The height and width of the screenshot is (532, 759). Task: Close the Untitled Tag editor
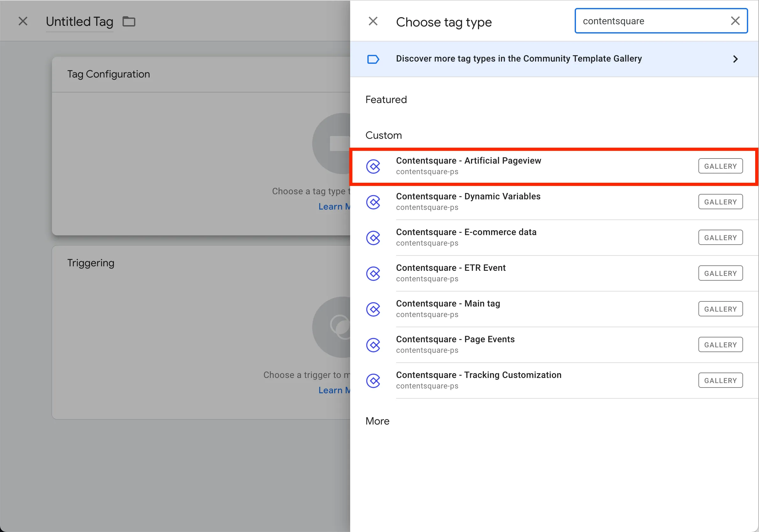click(x=23, y=21)
